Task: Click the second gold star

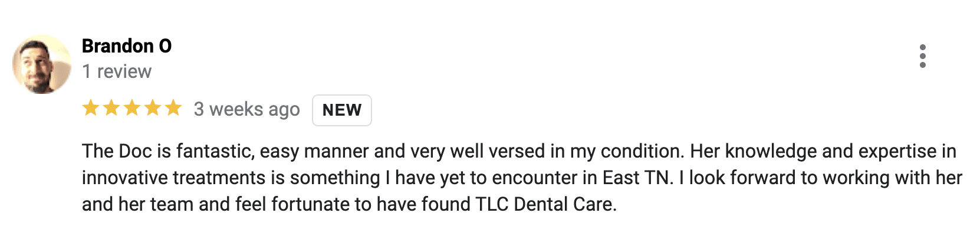Action: 111,108
